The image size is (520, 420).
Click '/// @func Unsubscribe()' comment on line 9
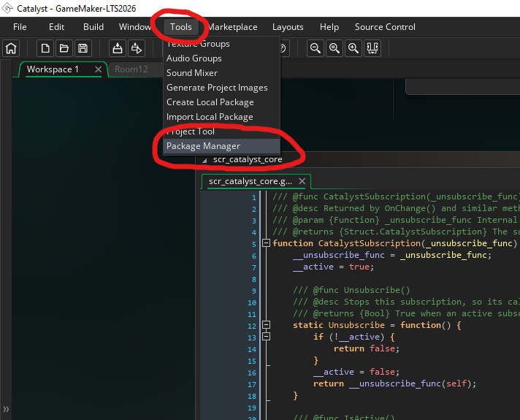pyautogui.click(x=351, y=290)
